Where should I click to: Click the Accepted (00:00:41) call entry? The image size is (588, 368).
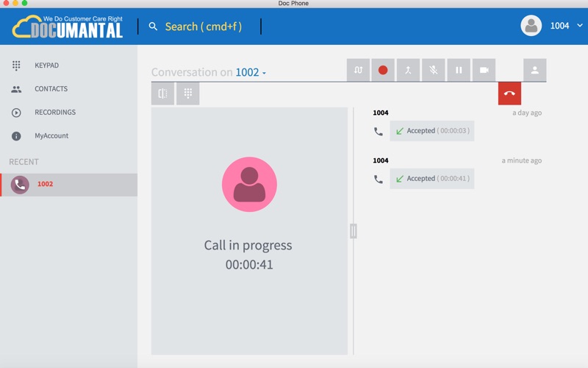432,178
